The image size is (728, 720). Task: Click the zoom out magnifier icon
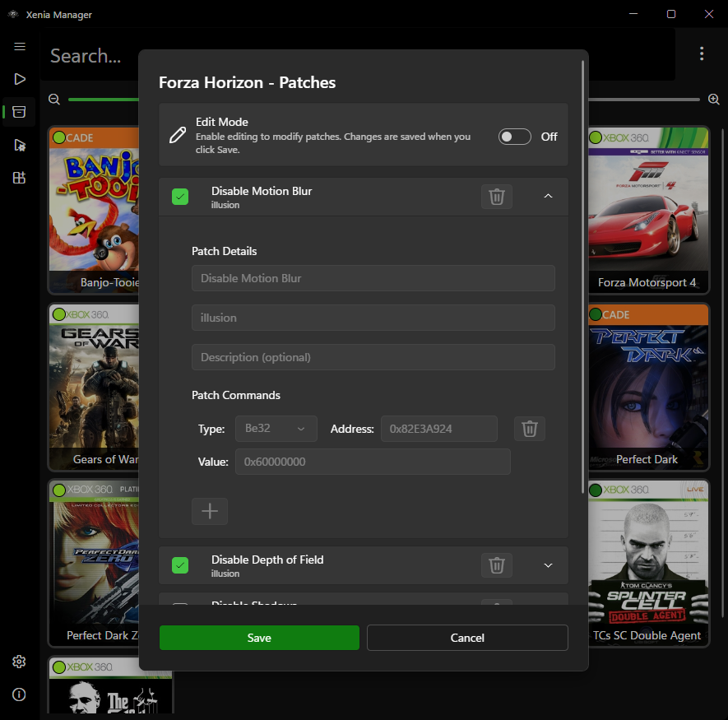coord(54,100)
